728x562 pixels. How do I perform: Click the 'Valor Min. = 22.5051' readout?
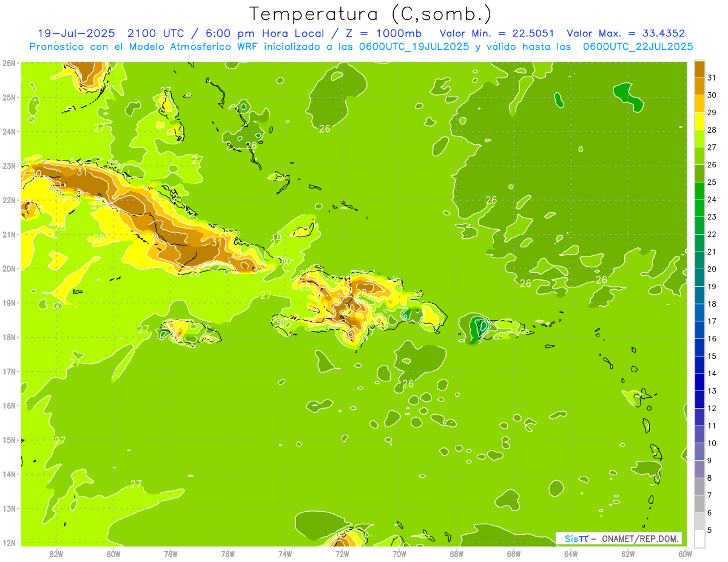click(496, 33)
